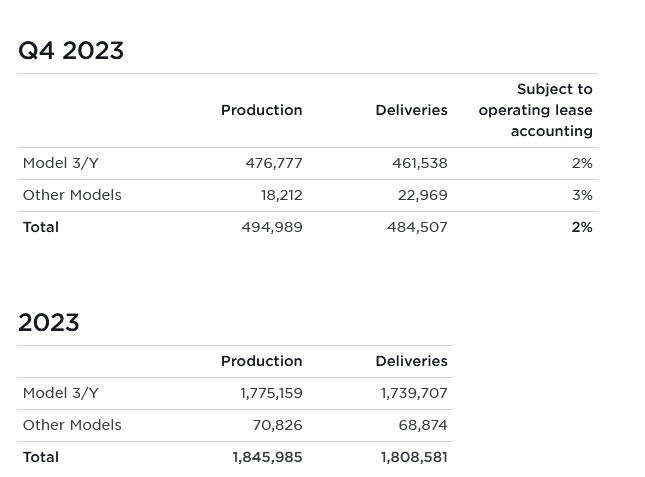Screen dimensions: 645x477
Task: Click the Q4 production value 476,777
Action: tap(274, 163)
